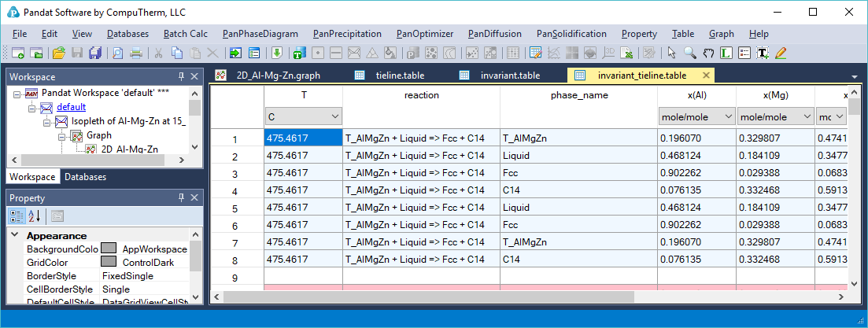Switch to the Databases panel tab
868x328 pixels.
[x=85, y=177]
